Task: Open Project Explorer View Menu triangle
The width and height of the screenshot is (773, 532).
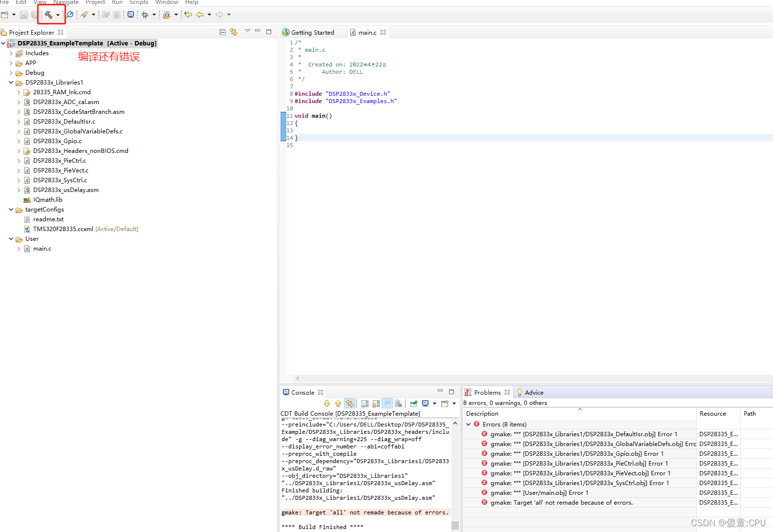Action: click(247, 31)
